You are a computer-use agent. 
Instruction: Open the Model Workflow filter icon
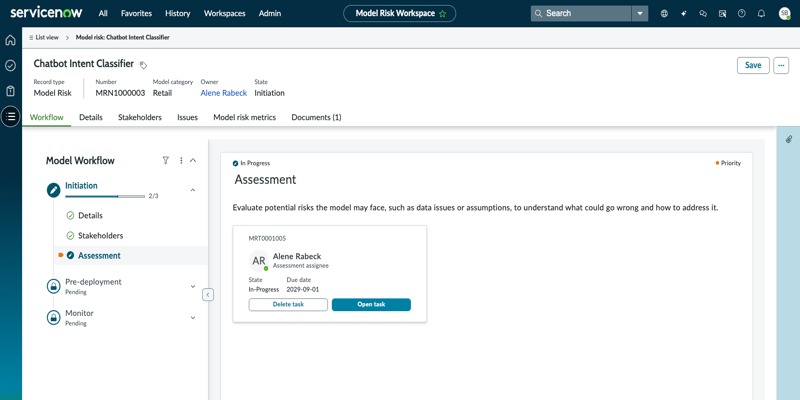pos(165,160)
